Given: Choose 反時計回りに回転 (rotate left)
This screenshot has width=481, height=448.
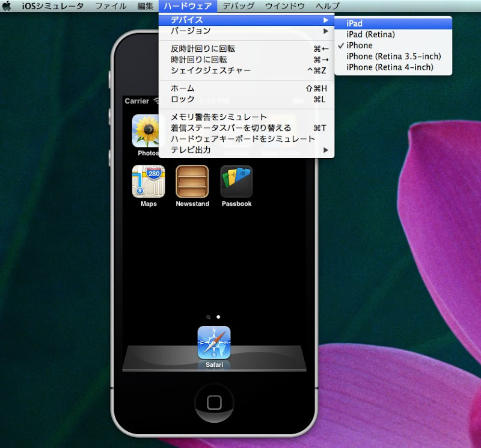Looking at the screenshot, I should [x=247, y=49].
